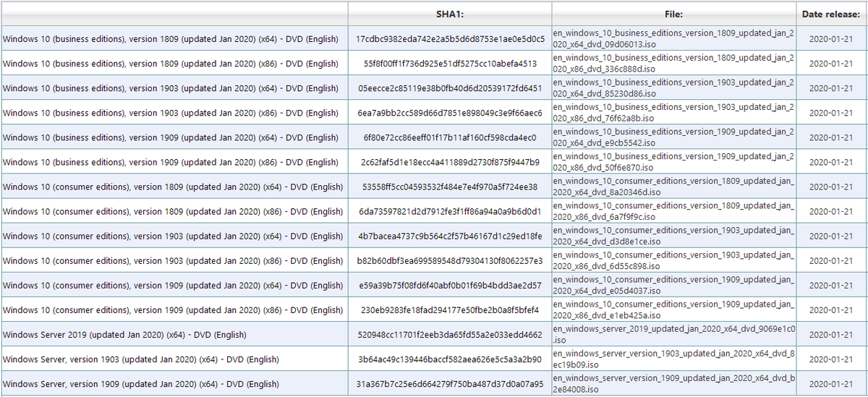
Task: Click file name ending x86_dvd_76f62a8b.iso
Action: click(x=673, y=112)
